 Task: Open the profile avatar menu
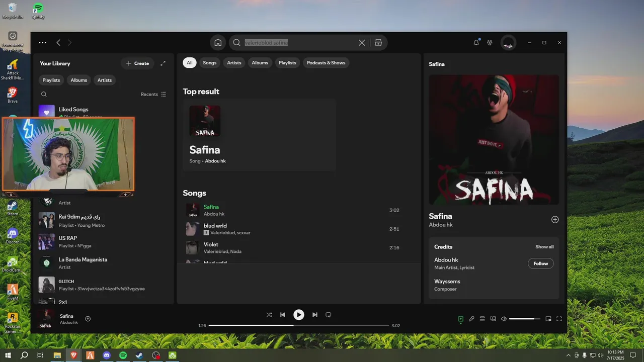pyautogui.click(x=509, y=43)
